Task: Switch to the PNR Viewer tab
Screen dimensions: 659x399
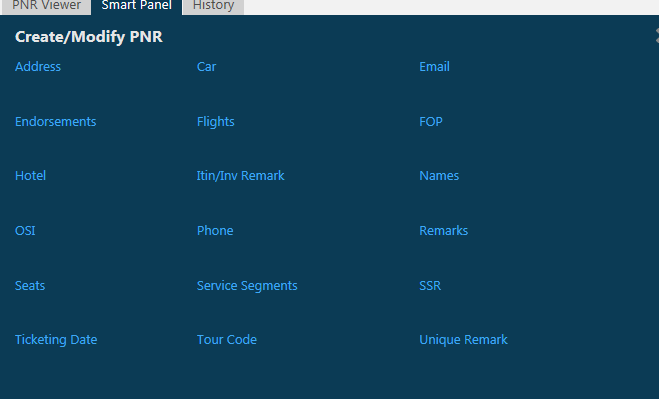Action: click(46, 6)
